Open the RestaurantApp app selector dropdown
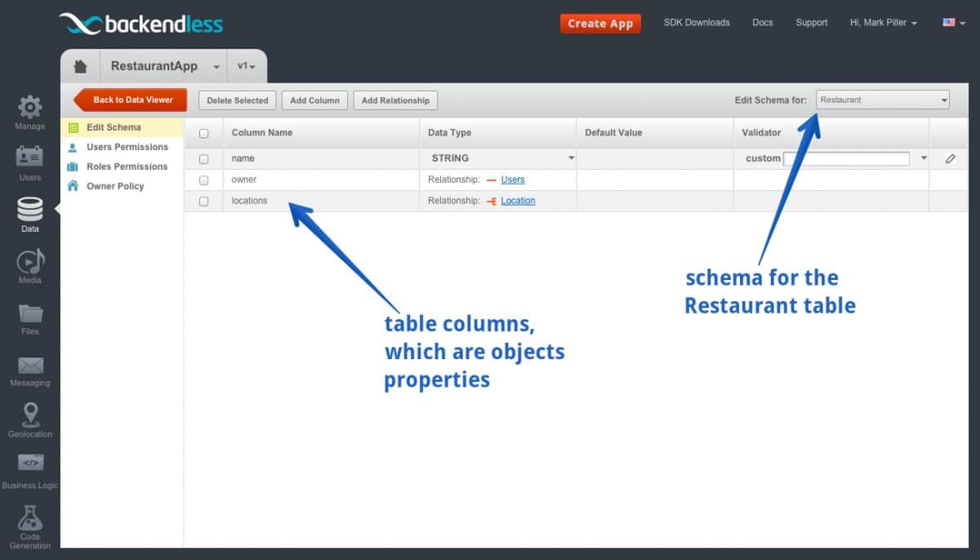980x560 pixels. (166, 67)
